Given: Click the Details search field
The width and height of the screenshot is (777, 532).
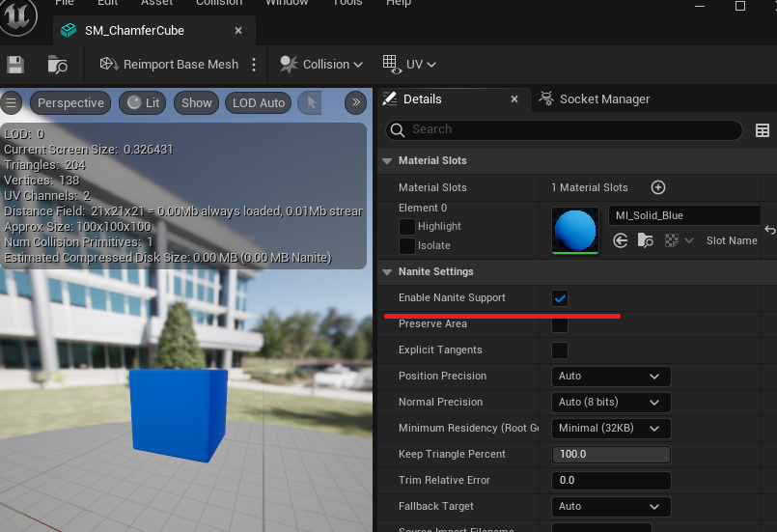Looking at the screenshot, I should (x=564, y=130).
